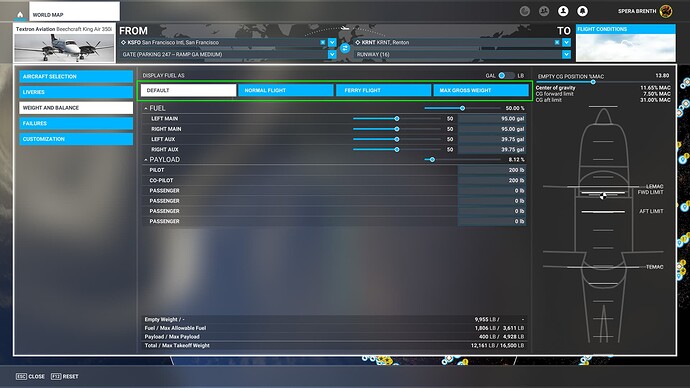The width and height of the screenshot is (690, 388).
Task: Select the Normal Flight preset
Action: coord(286,90)
